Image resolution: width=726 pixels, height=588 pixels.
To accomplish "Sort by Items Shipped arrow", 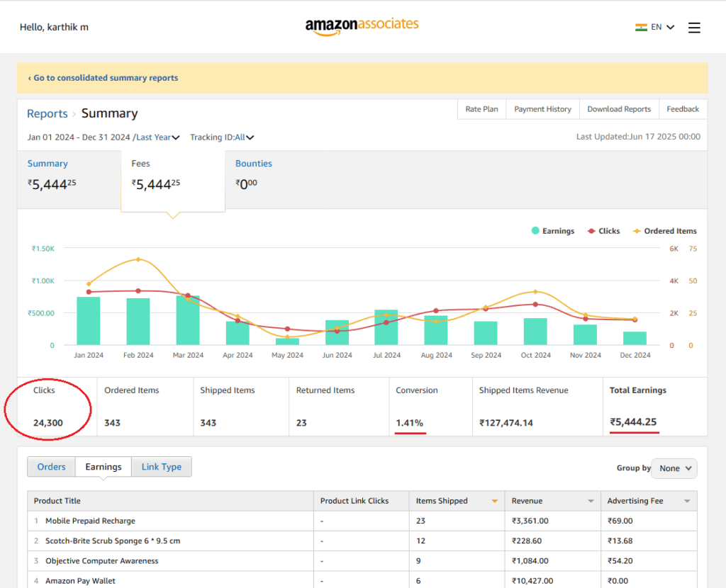I will (x=494, y=501).
